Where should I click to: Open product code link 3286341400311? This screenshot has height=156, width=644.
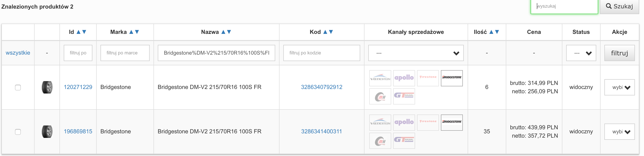pos(322,131)
